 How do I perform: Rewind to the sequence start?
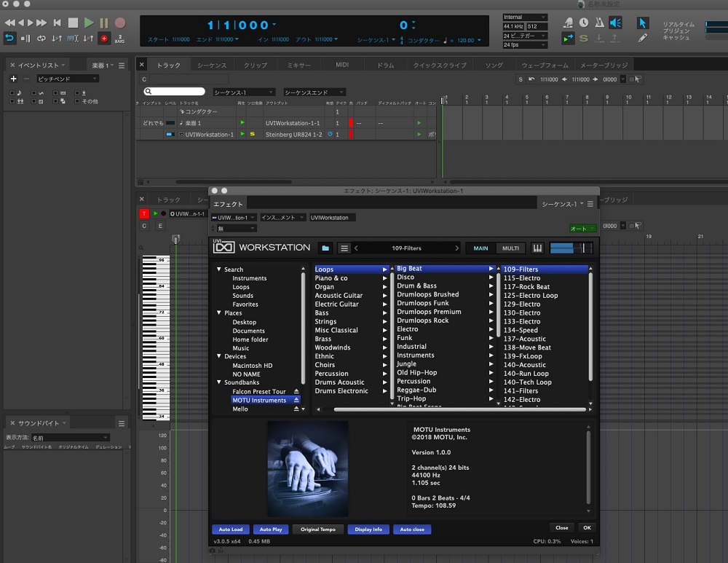pyautogui.click(x=57, y=23)
